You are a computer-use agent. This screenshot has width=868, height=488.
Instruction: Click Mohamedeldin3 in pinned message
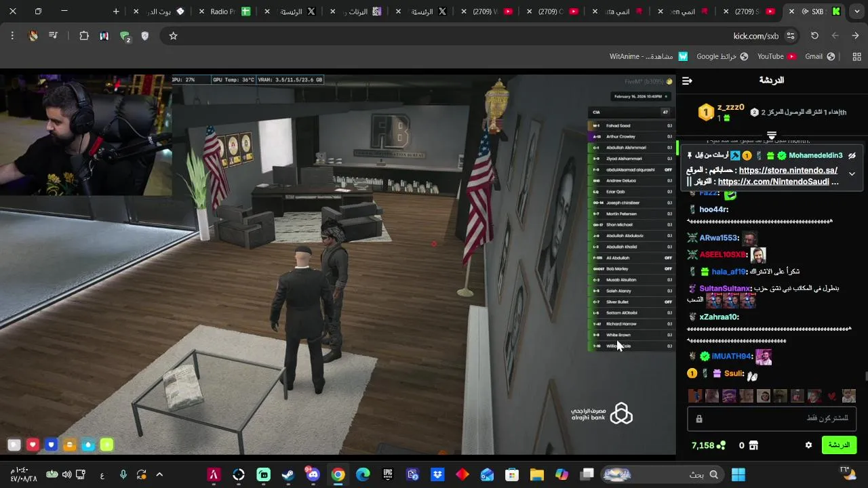click(816, 156)
